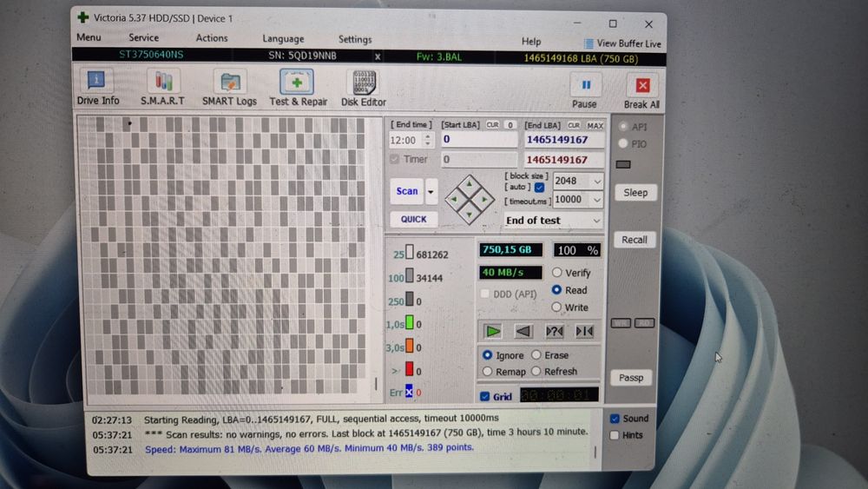Open the Service menu
This screenshot has height=489, width=868.
tap(143, 37)
